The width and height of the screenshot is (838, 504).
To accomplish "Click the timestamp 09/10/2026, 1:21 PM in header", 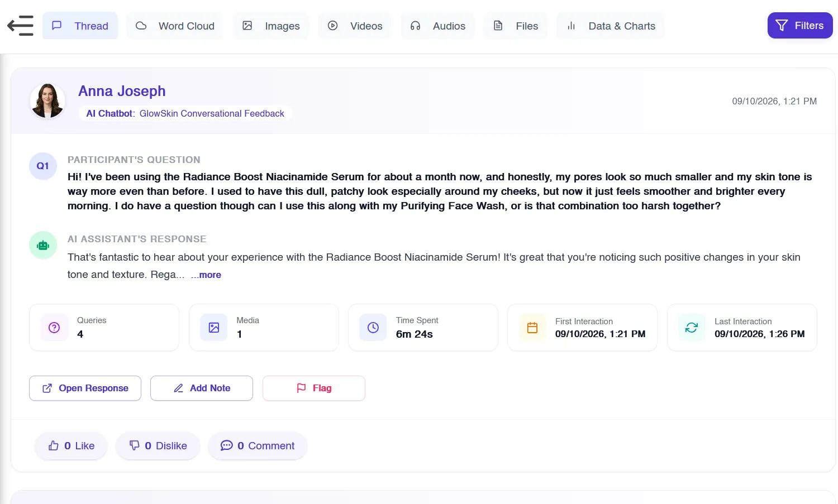I will (x=774, y=101).
